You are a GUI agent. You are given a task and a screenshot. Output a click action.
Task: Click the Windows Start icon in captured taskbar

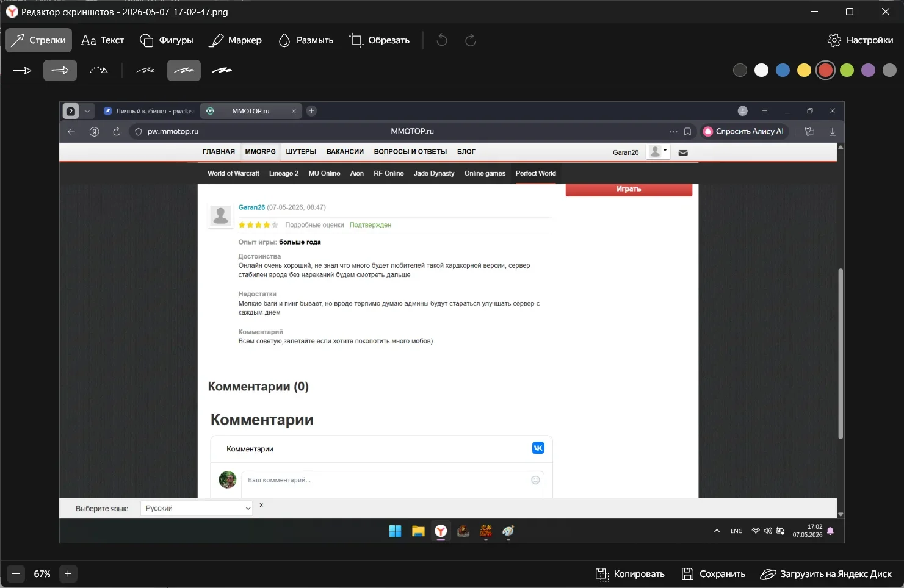pos(395,531)
